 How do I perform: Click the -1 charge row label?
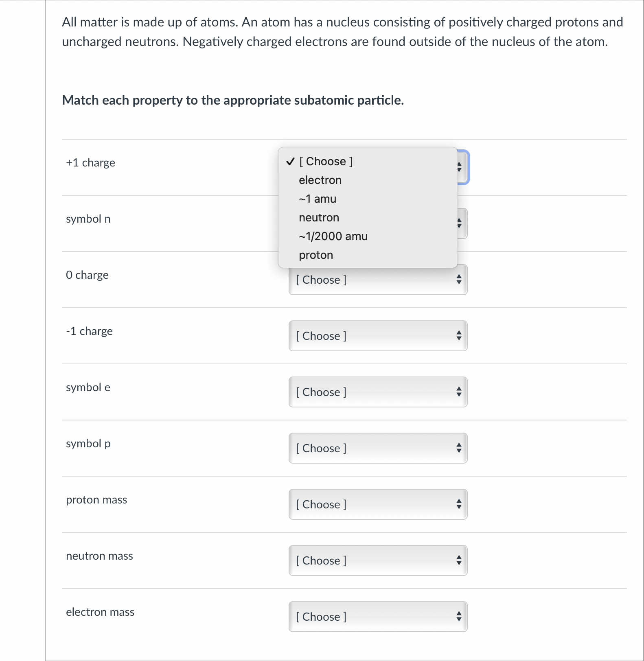[89, 331]
